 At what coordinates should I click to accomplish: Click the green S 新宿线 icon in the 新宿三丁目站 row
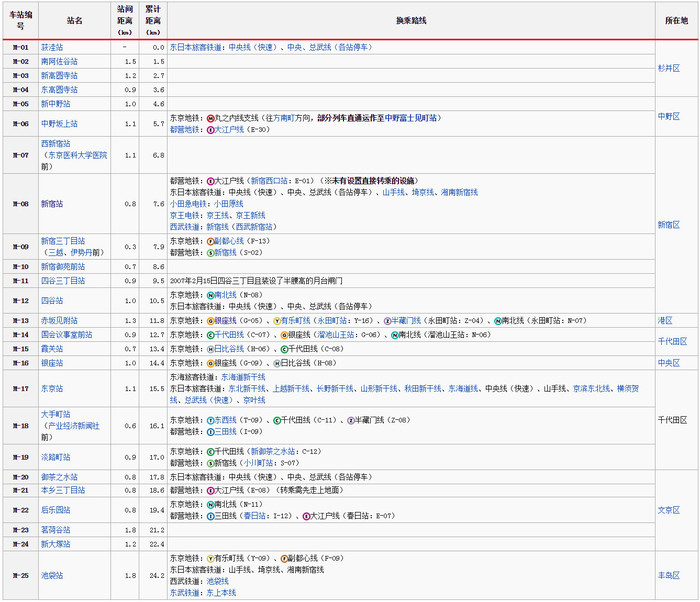tap(211, 253)
